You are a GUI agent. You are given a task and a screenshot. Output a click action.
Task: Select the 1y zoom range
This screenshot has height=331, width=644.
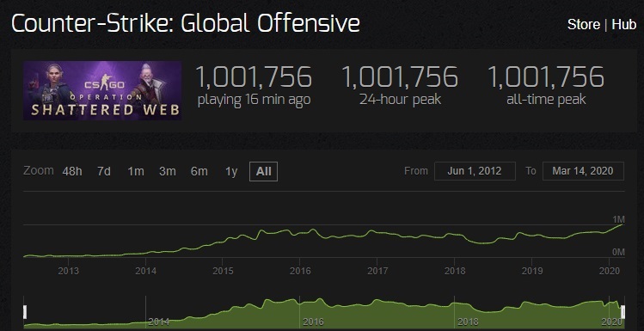point(231,171)
